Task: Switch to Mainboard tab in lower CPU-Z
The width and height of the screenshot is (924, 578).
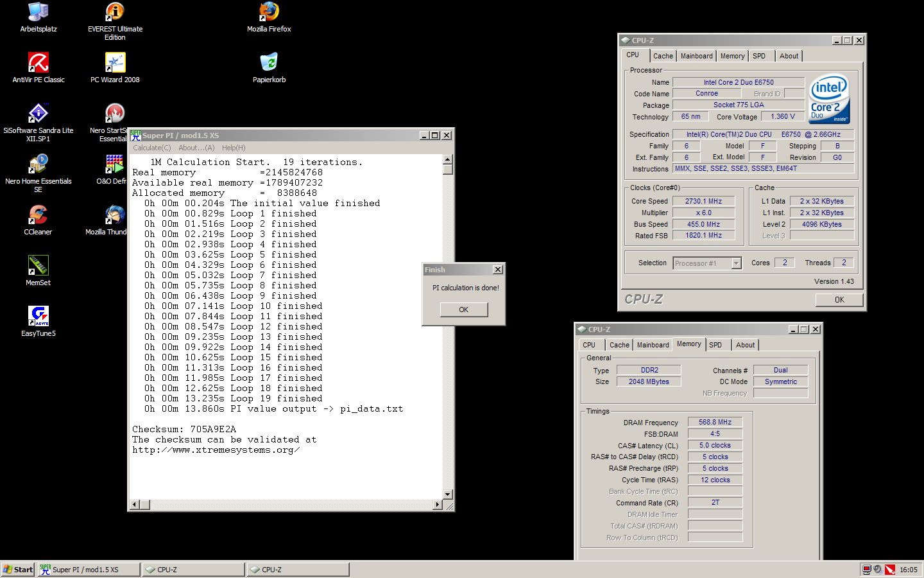Action: pos(653,345)
